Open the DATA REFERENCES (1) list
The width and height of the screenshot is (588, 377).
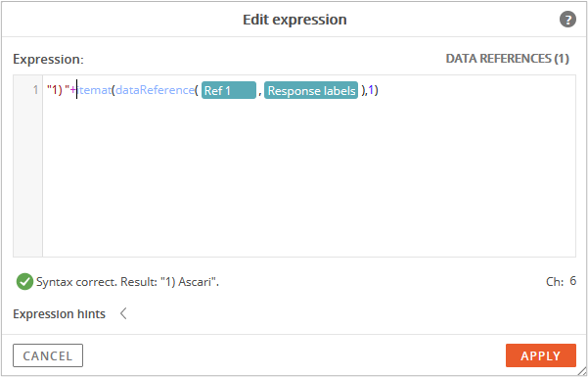(x=508, y=59)
